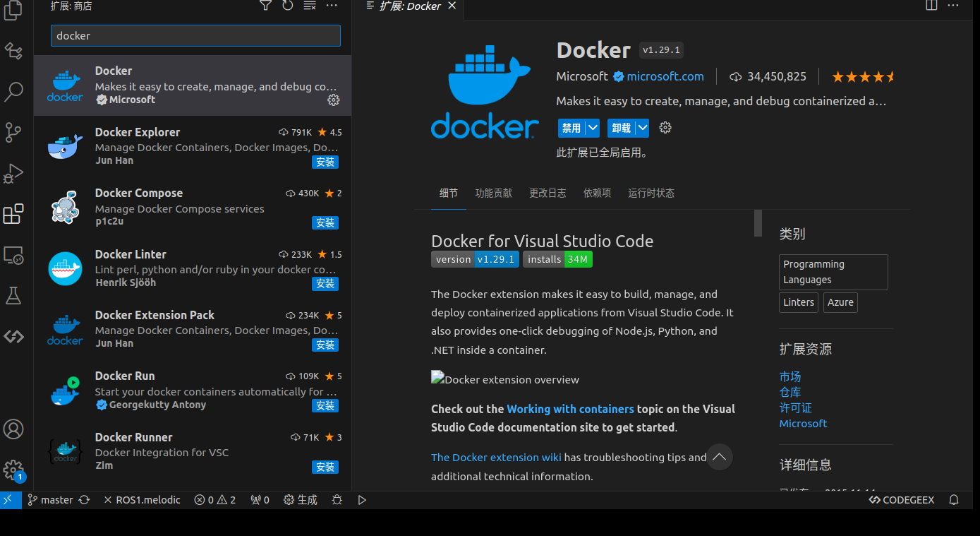980x536 pixels.
Task: Select the Azure category tag
Action: click(840, 302)
